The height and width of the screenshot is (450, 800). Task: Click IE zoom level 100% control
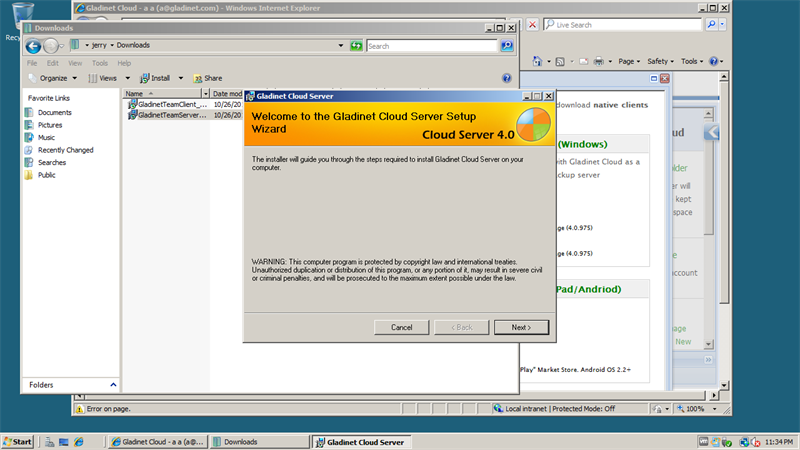(696, 409)
